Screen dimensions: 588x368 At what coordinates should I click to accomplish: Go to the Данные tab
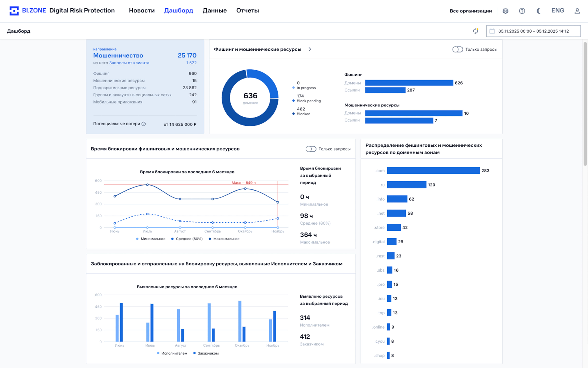click(214, 10)
